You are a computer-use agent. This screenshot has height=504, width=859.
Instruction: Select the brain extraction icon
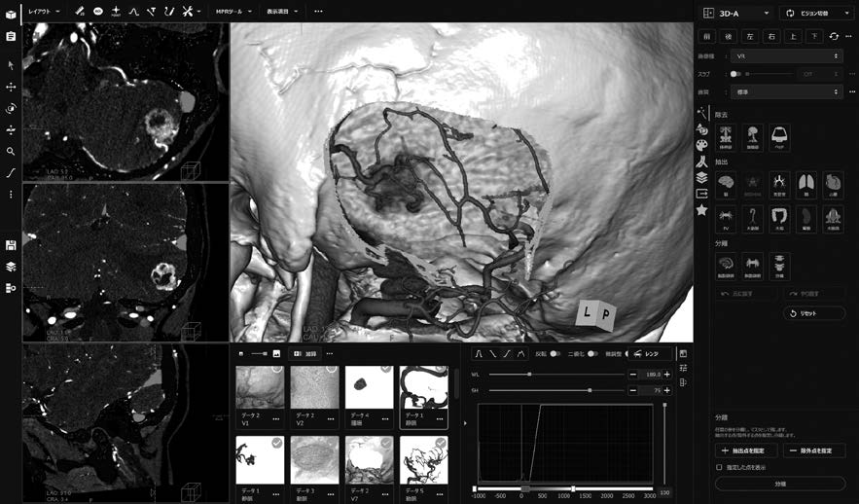pos(725,185)
